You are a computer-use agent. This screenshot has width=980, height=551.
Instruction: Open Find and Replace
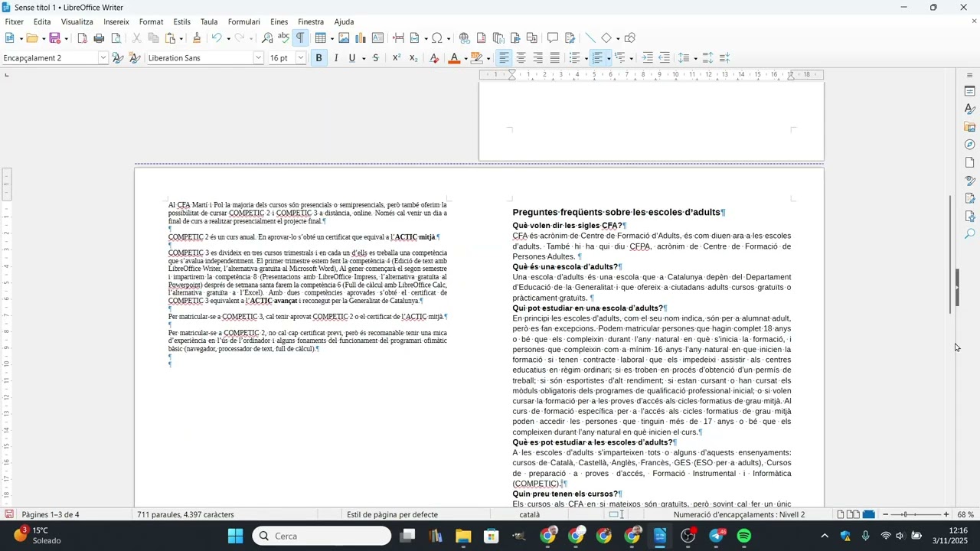(267, 38)
